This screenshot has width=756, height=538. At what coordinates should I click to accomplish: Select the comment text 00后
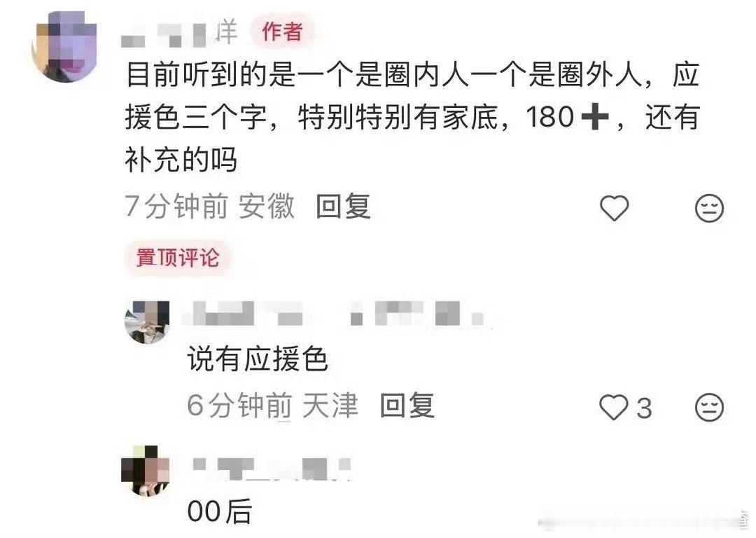(219, 511)
